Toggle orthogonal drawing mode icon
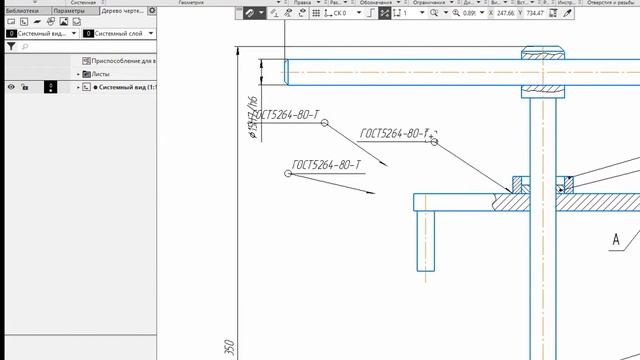640x360 pixels. [x=371, y=13]
